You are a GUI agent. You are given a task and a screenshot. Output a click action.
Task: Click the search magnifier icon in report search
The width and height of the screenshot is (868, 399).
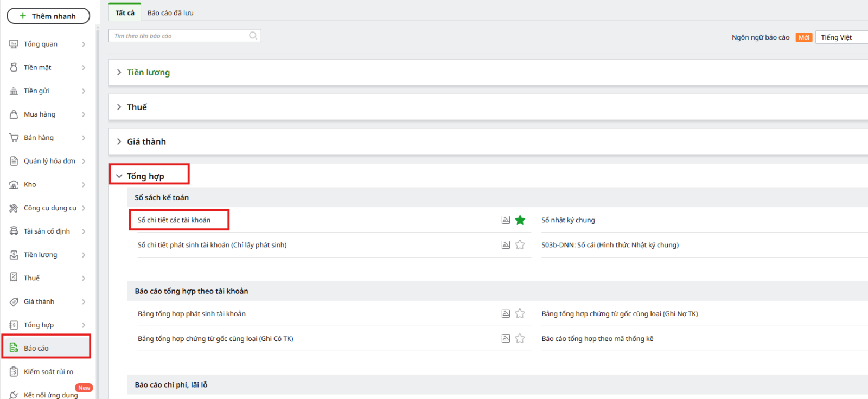(x=253, y=36)
